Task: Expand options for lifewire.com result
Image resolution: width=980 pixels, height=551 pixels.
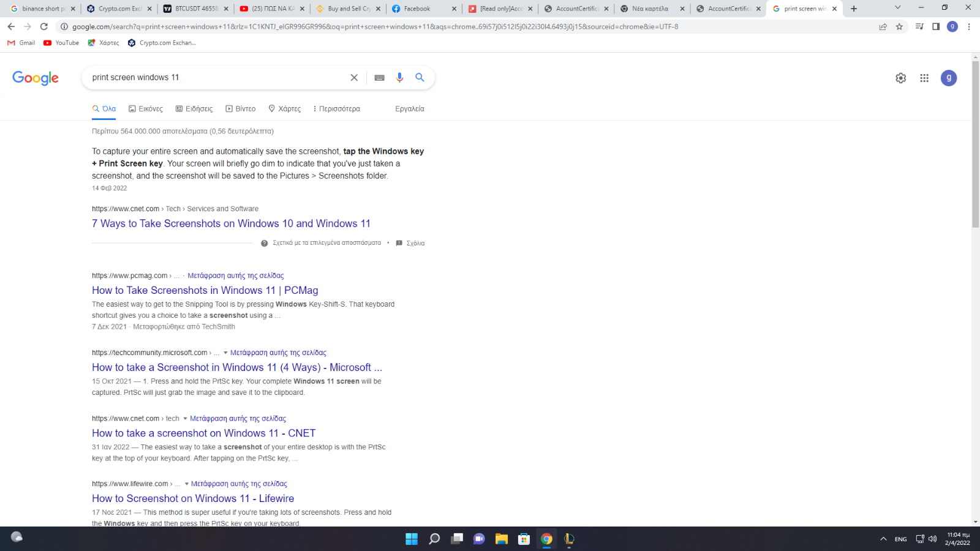Action: [x=186, y=484]
